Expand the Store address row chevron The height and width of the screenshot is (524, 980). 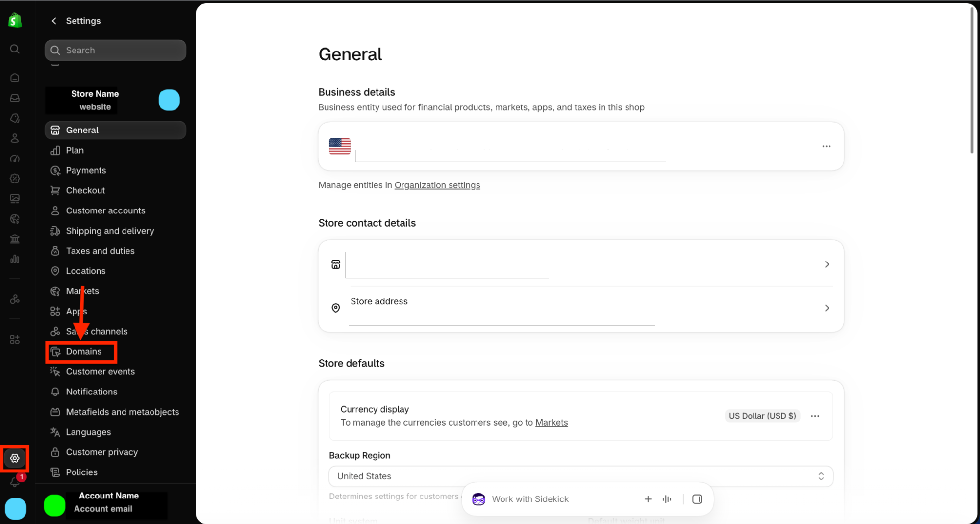coord(827,308)
